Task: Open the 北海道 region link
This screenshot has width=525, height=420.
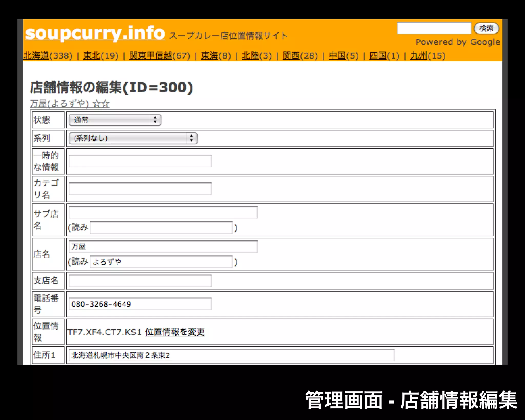Action: pyautogui.click(x=36, y=55)
